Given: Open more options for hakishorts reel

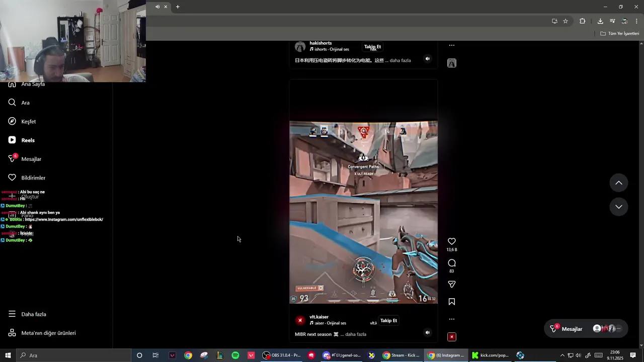Looking at the screenshot, I should point(452,45).
